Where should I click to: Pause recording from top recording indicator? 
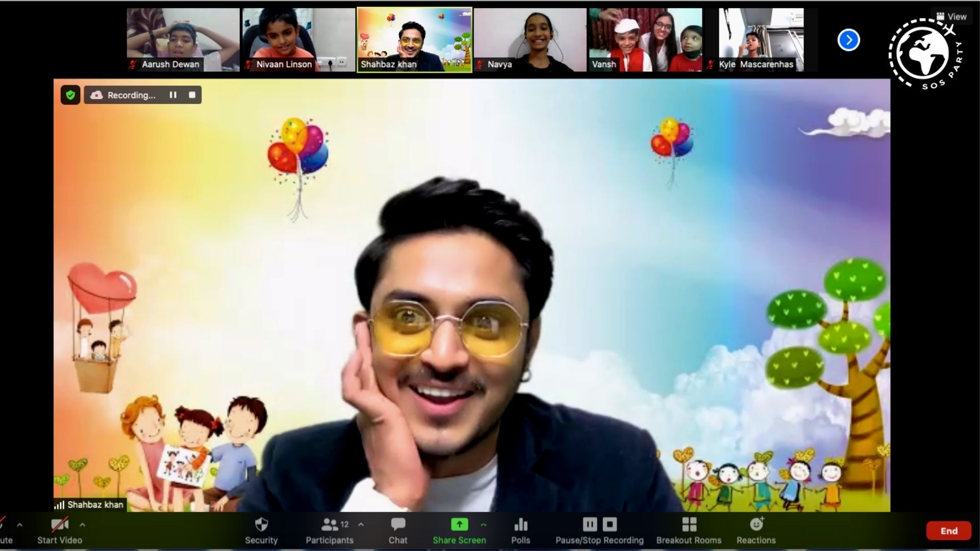(x=173, y=95)
